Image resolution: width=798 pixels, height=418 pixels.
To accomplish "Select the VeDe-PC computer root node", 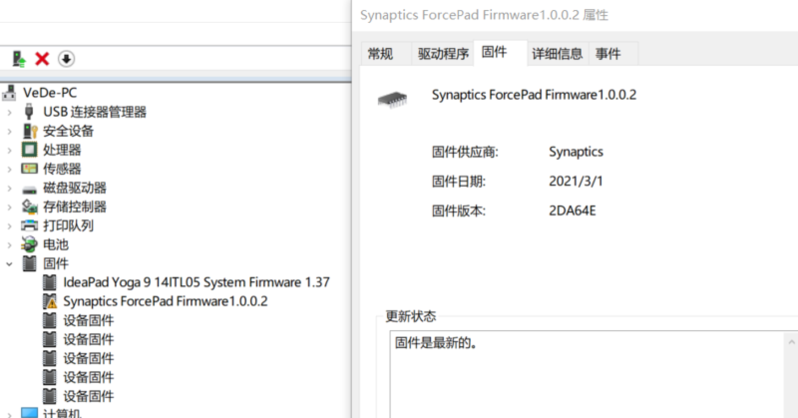I will (x=49, y=92).
